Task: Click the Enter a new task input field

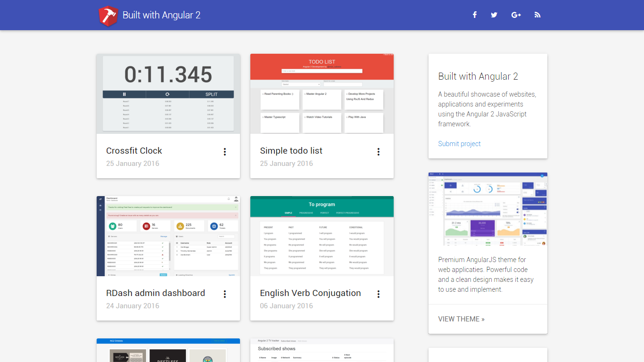Action: 322,71
